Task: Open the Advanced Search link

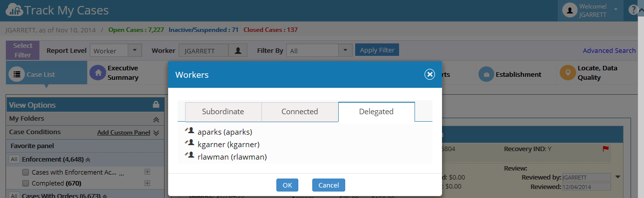Action: 609,50
